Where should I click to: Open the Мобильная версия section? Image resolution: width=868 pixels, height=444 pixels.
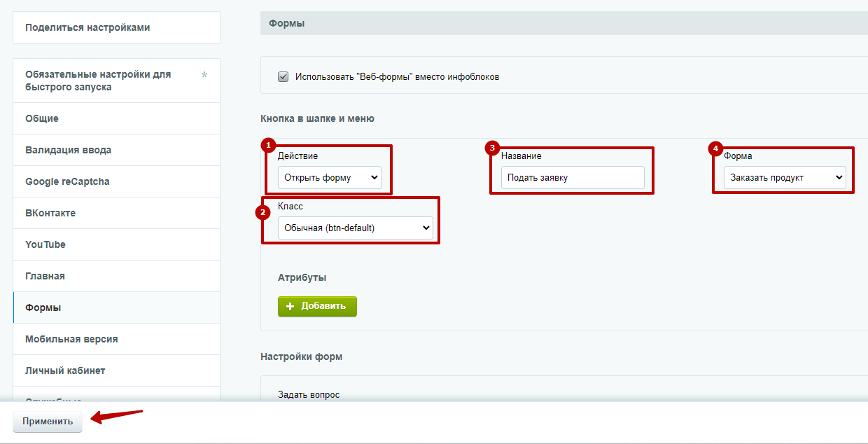116,339
